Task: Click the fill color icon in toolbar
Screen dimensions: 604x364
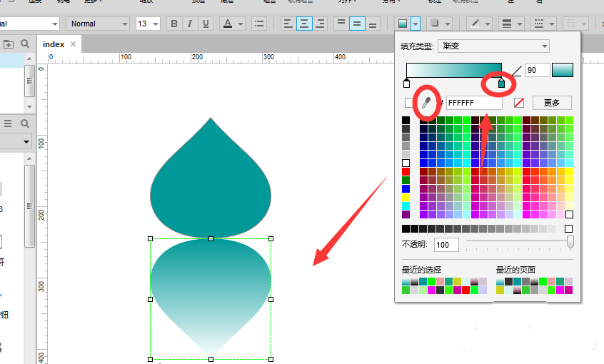Action: pyautogui.click(x=403, y=24)
